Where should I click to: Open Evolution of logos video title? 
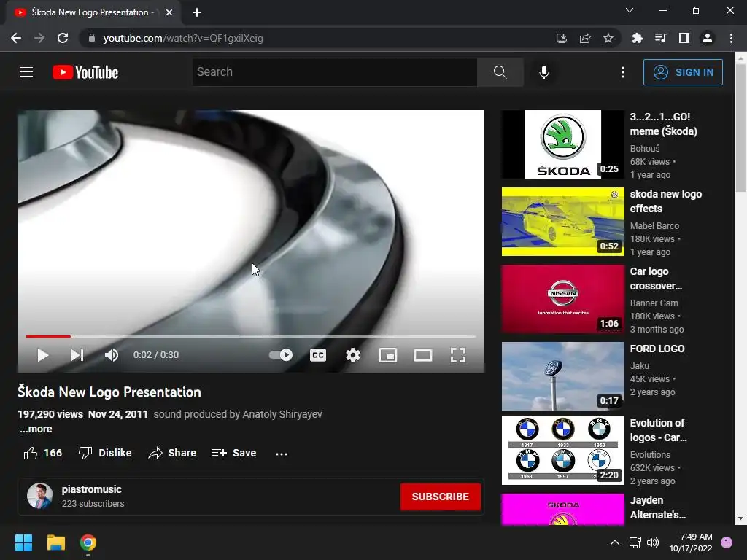(x=658, y=430)
